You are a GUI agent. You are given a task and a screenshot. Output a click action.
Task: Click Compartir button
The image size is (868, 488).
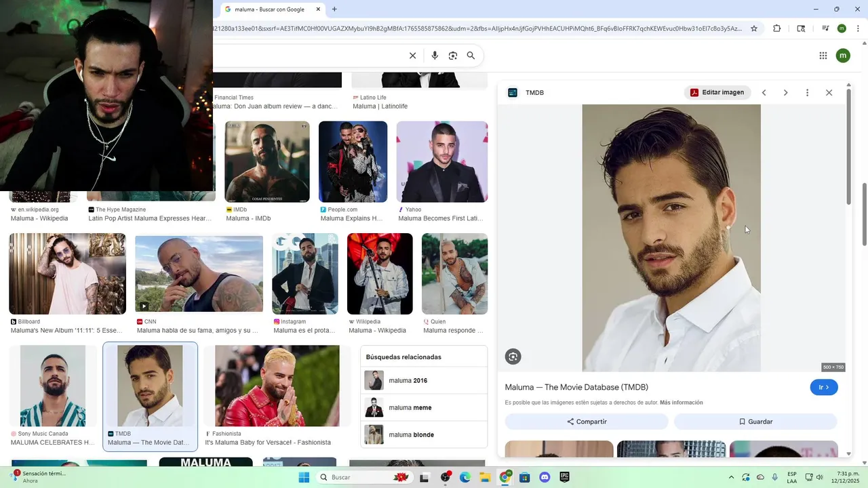coord(587,422)
